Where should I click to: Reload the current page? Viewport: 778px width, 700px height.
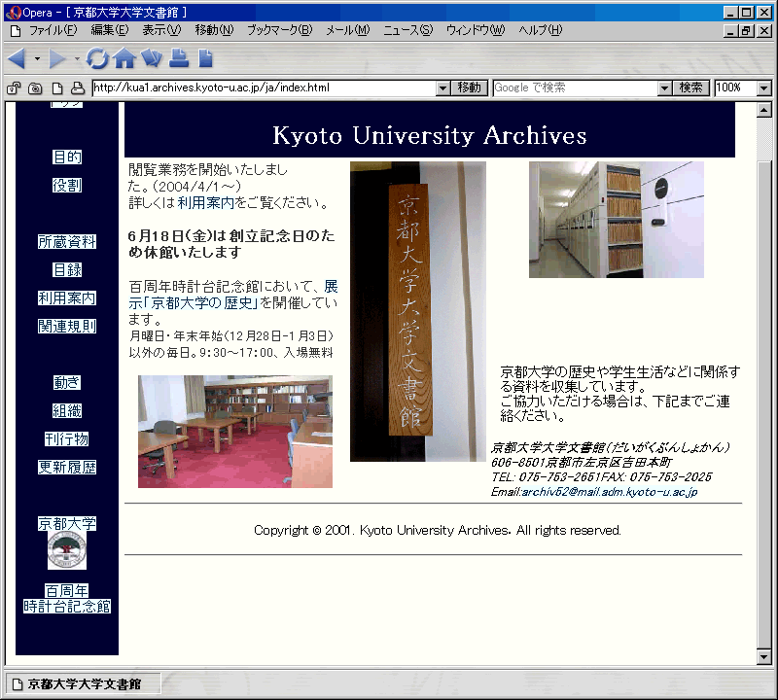(x=97, y=58)
